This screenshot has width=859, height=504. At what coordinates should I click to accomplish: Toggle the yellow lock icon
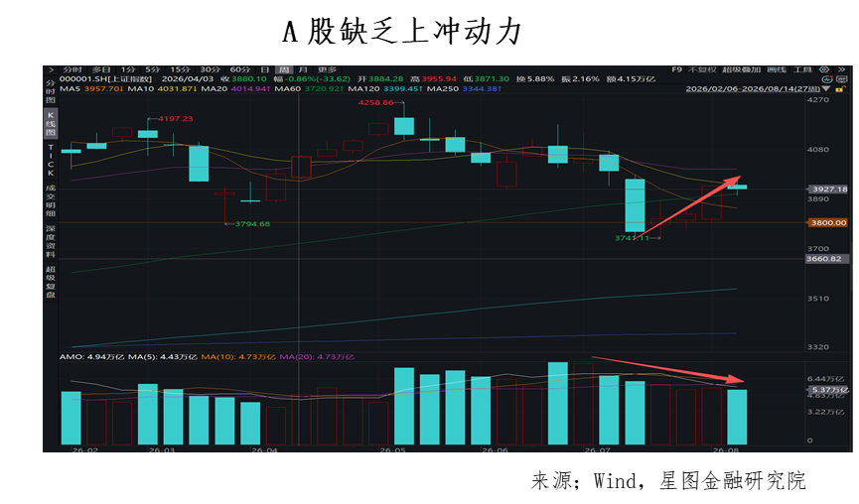841,88
